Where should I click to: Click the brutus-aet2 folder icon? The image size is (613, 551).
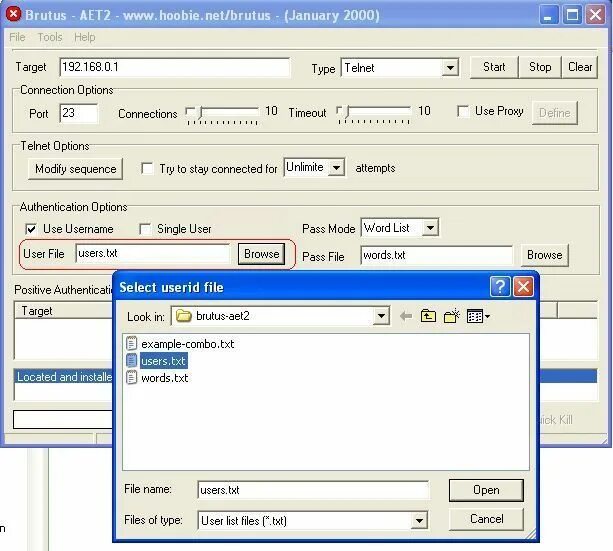183,316
